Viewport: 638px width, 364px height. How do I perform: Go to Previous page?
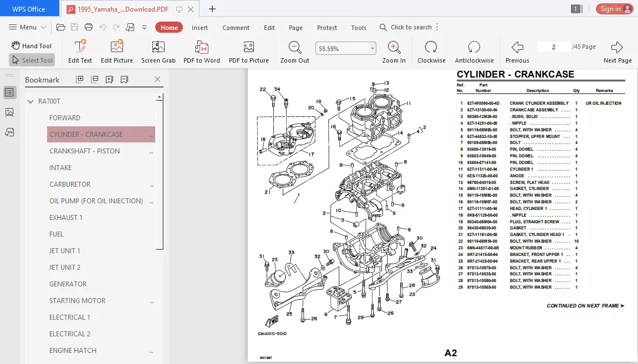coord(517,52)
